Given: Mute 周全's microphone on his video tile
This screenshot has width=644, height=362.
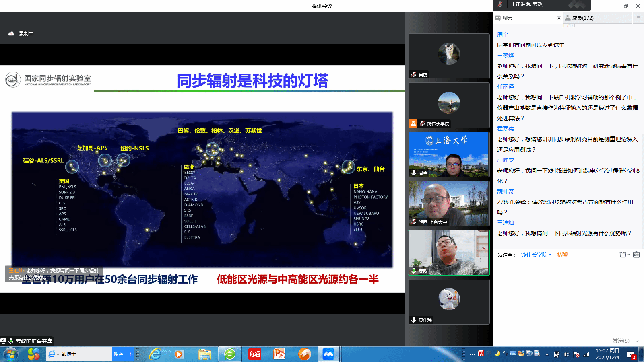Looking at the screenshot, I should click(413, 172).
